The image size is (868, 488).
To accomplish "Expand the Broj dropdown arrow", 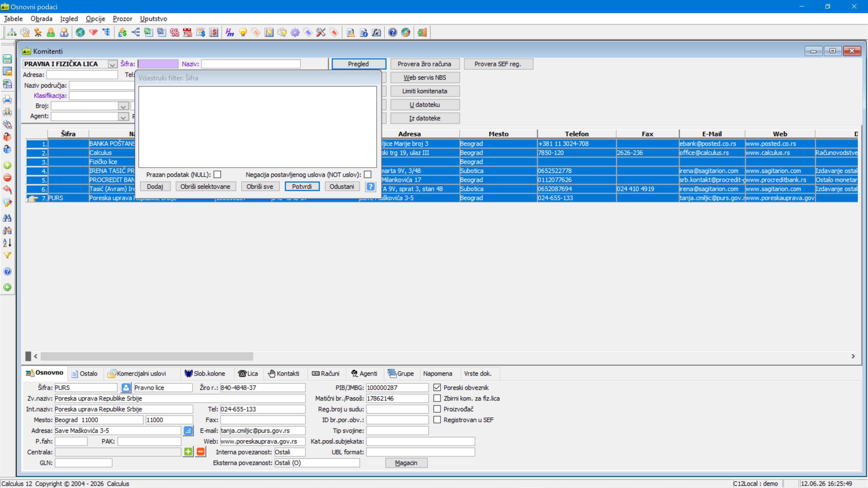I will (123, 106).
